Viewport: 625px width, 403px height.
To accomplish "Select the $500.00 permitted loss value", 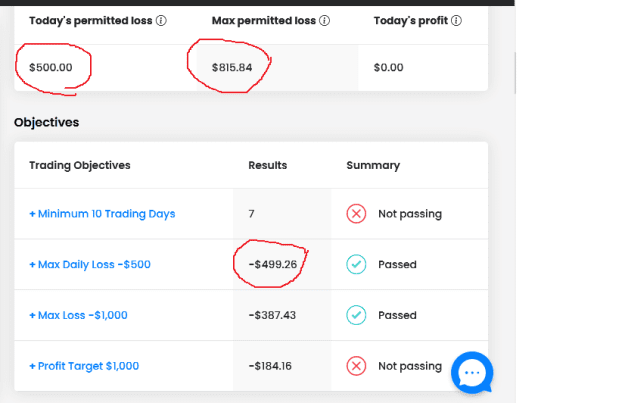I will (51, 67).
